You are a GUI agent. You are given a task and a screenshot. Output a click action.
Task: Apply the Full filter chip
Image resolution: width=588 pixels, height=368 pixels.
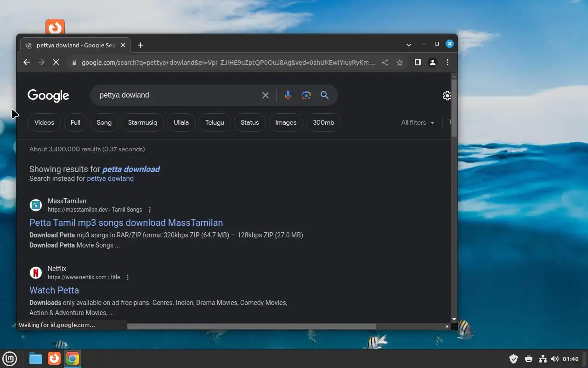[x=75, y=122]
